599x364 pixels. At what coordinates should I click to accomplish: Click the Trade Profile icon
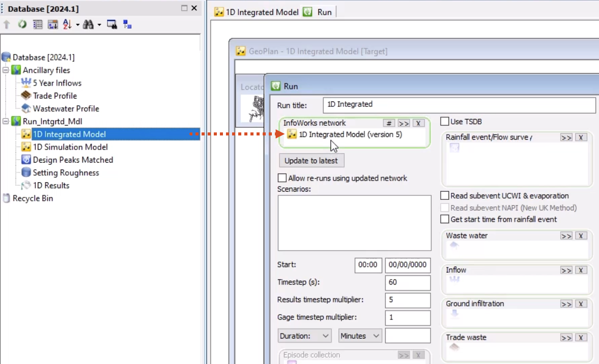click(x=26, y=95)
